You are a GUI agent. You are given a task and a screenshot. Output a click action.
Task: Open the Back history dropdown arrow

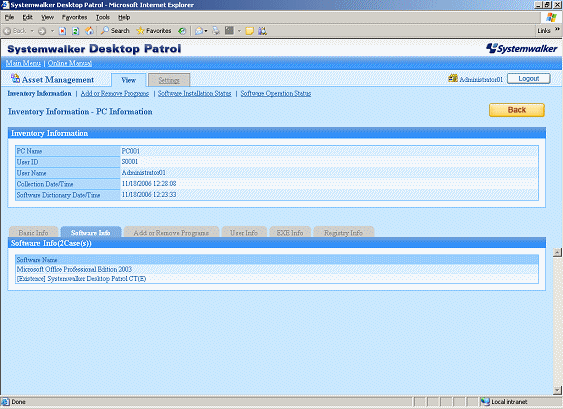tap(32, 31)
